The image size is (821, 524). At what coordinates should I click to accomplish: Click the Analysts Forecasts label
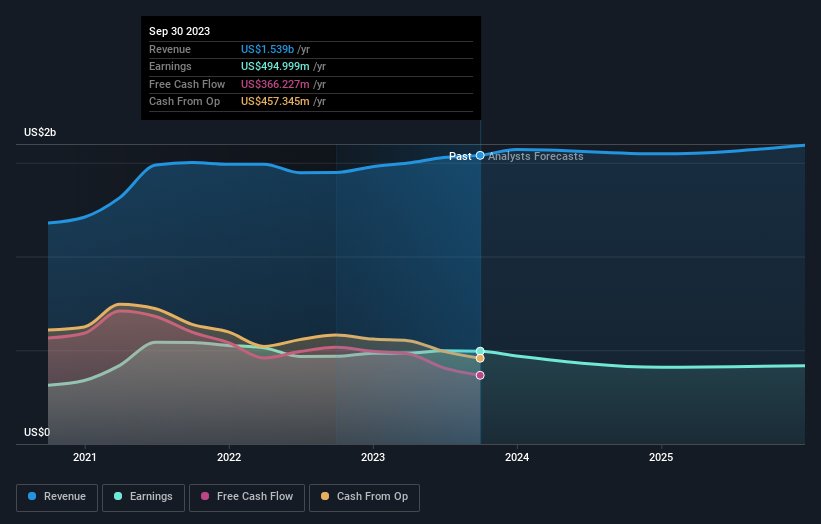click(536, 157)
